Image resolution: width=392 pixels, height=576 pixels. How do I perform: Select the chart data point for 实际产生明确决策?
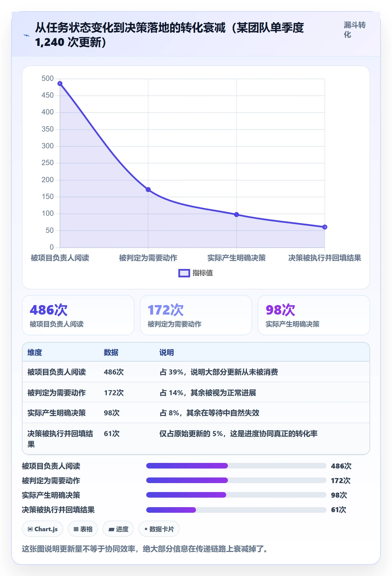[x=237, y=214]
